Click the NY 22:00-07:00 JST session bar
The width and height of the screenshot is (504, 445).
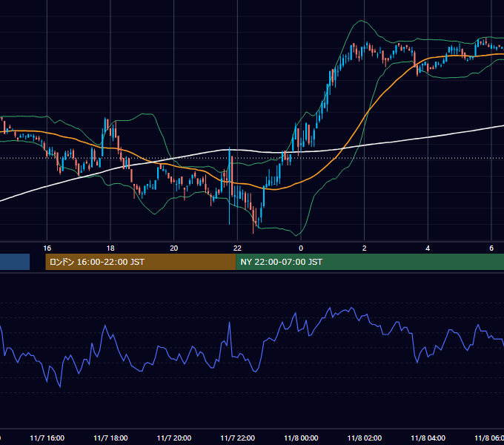tap(370, 262)
